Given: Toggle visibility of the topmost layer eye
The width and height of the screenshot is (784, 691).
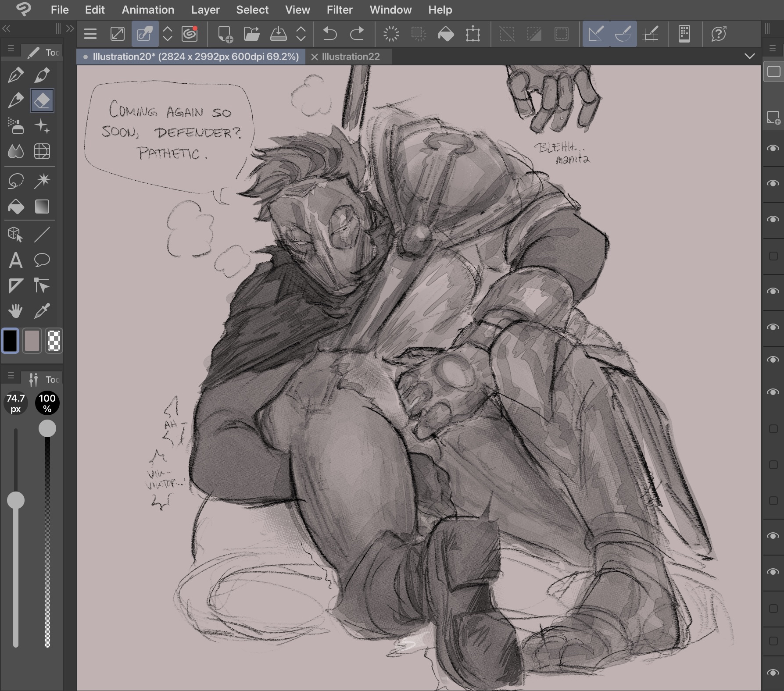Looking at the screenshot, I should [773, 148].
